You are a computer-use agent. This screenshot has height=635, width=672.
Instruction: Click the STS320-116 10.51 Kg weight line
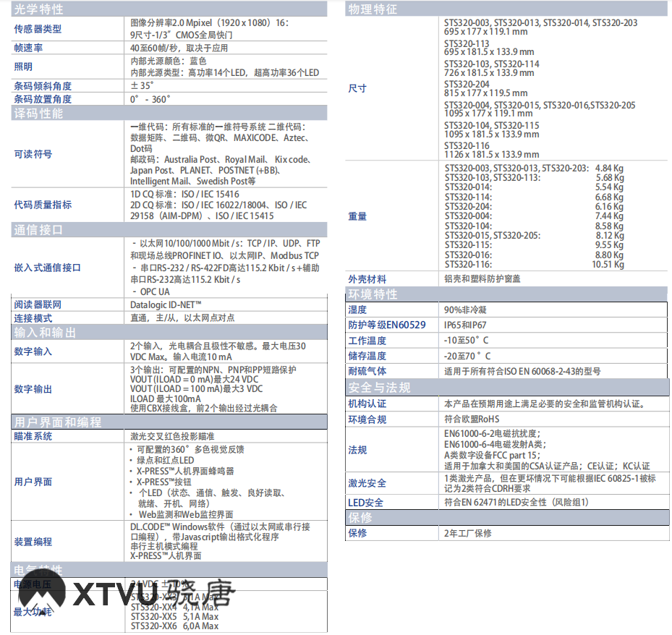tap(534, 265)
